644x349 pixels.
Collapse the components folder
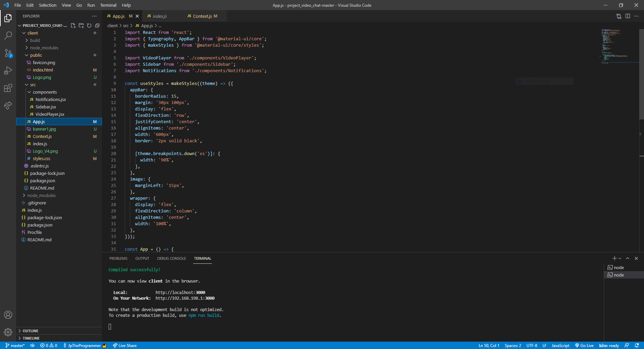59,92
